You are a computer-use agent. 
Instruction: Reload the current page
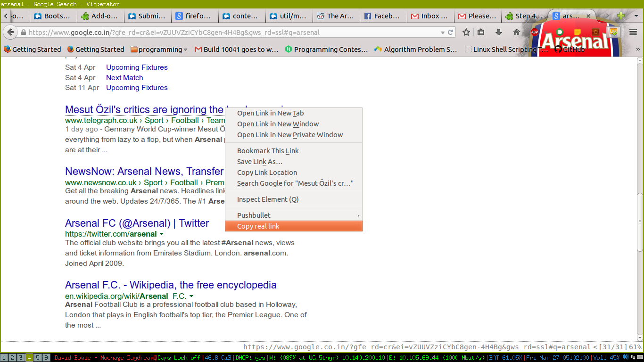[x=451, y=33]
